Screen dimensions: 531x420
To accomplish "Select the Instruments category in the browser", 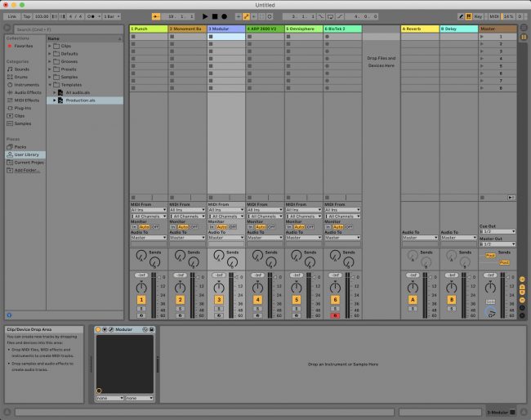I will click(25, 84).
